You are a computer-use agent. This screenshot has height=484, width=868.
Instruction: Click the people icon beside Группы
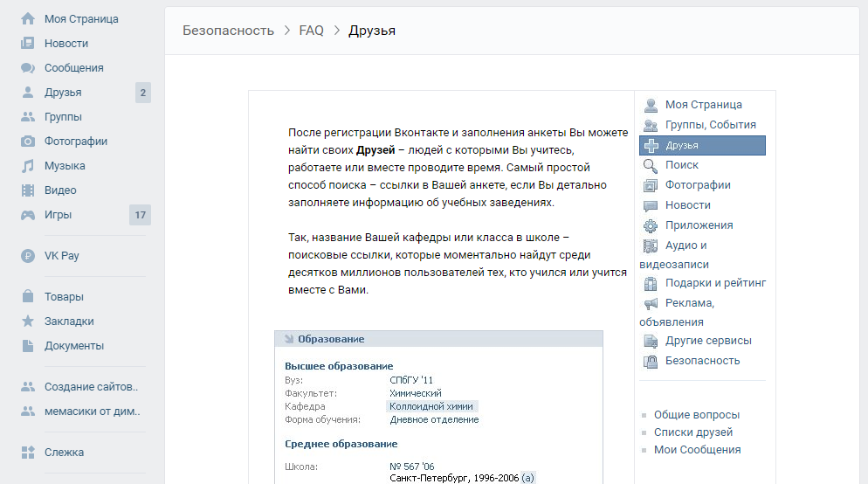point(28,116)
